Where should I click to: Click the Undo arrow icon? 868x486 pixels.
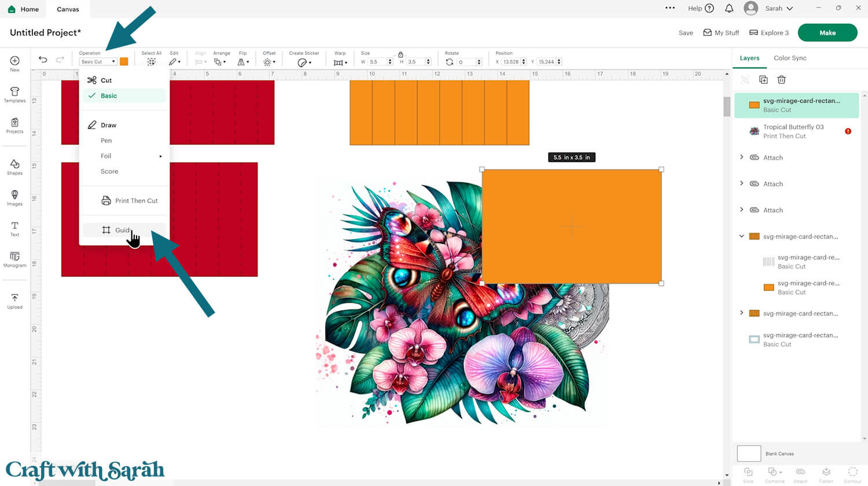(x=43, y=60)
